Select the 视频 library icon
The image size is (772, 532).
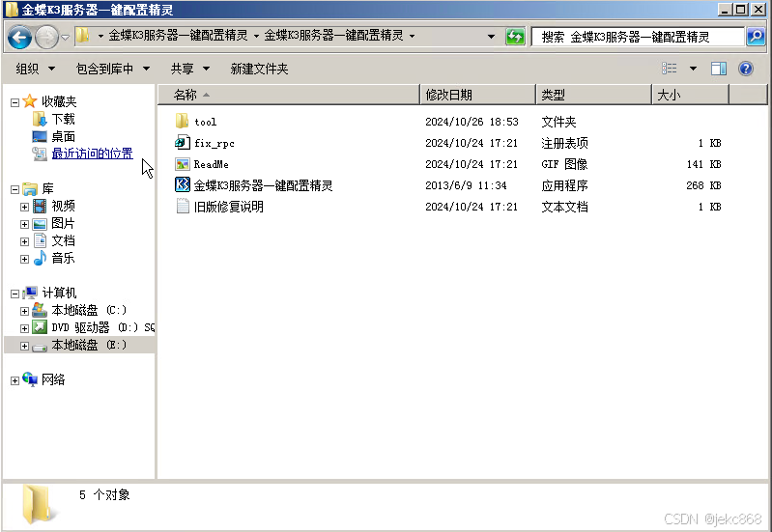point(40,206)
